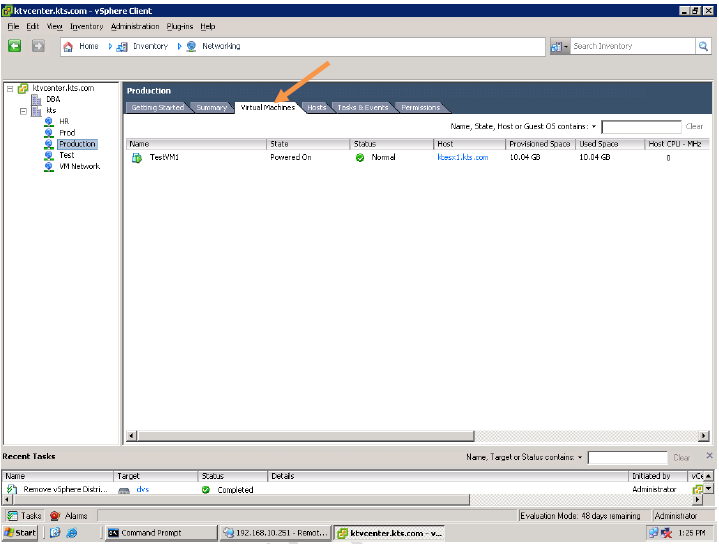The image size is (719, 544).
Task: Open the File menu
Action: click(13, 27)
